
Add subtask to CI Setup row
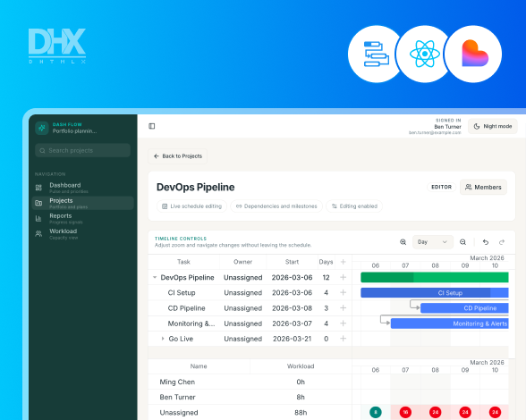pyautogui.click(x=343, y=292)
